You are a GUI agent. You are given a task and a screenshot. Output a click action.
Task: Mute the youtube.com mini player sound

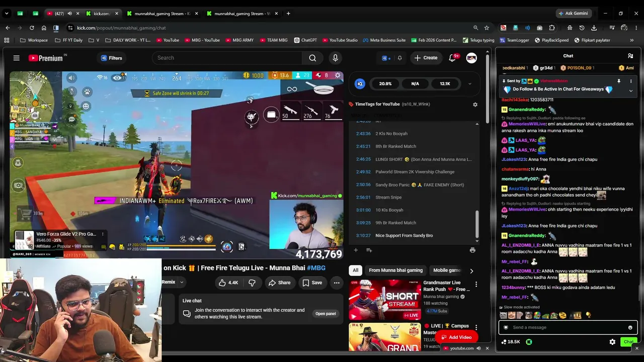478,348
